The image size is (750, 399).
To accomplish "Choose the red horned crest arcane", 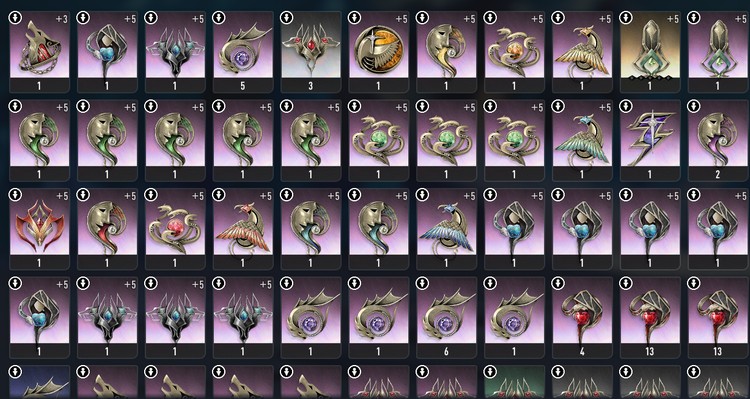I will [x=39, y=229].
